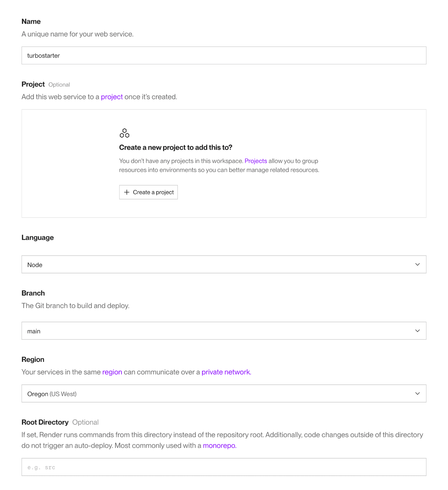Open the Node language dropdown
This screenshot has height=490, width=448.
pyautogui.click(x=224, y=265)
